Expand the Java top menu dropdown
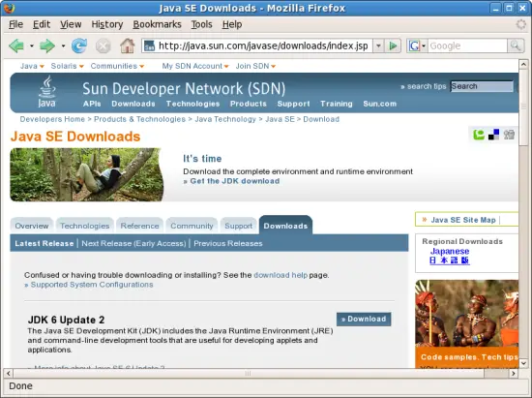 [x=42, y=67]
